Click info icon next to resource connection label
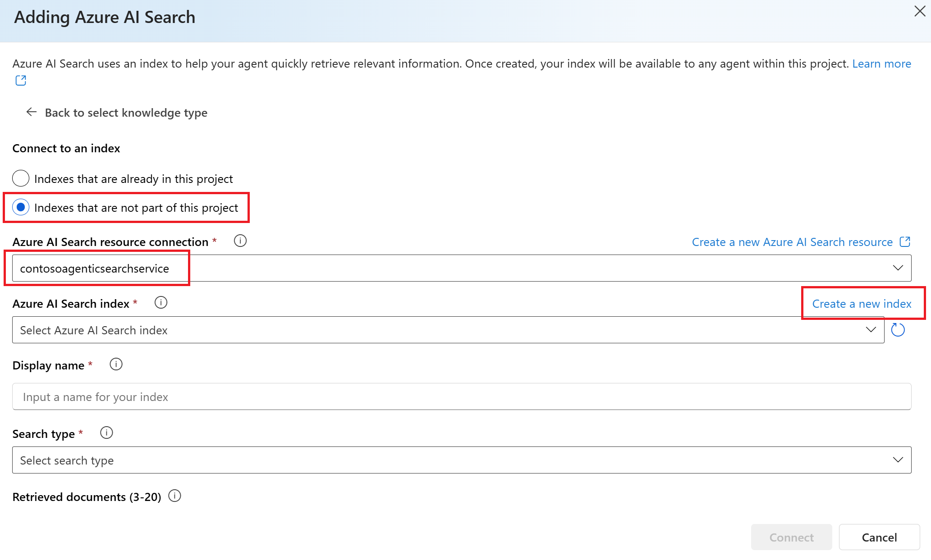This screenshot has height=560, width=931. pyautogui.click(x=240, y=241)
